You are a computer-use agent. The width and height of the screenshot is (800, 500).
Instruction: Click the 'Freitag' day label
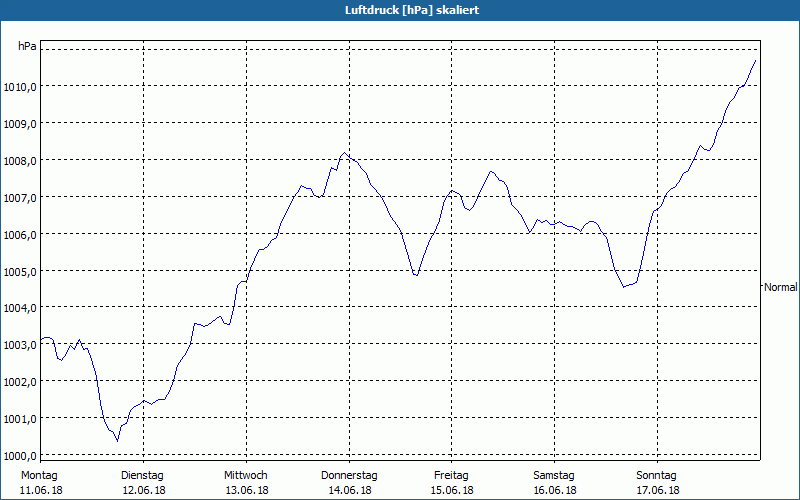point(451,476)
